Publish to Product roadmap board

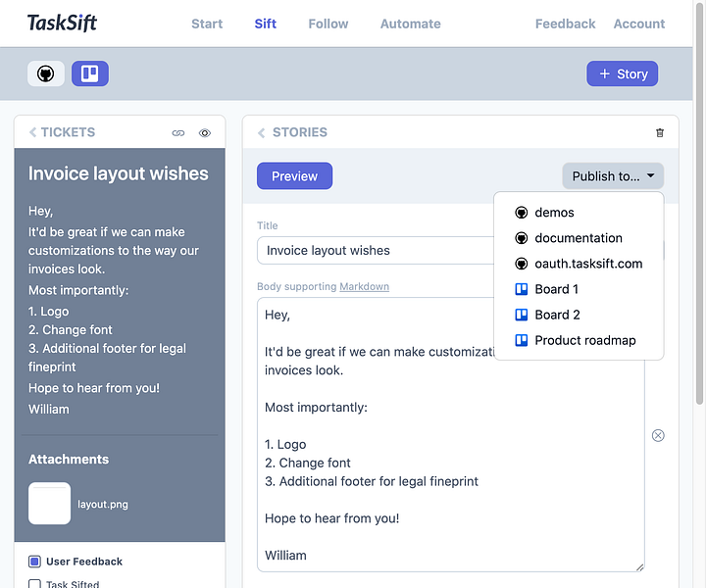point(579,341)
